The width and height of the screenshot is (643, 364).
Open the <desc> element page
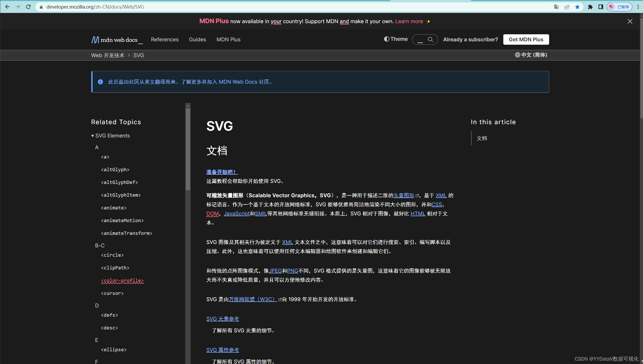pyautogui.click(x=109, y=328)
